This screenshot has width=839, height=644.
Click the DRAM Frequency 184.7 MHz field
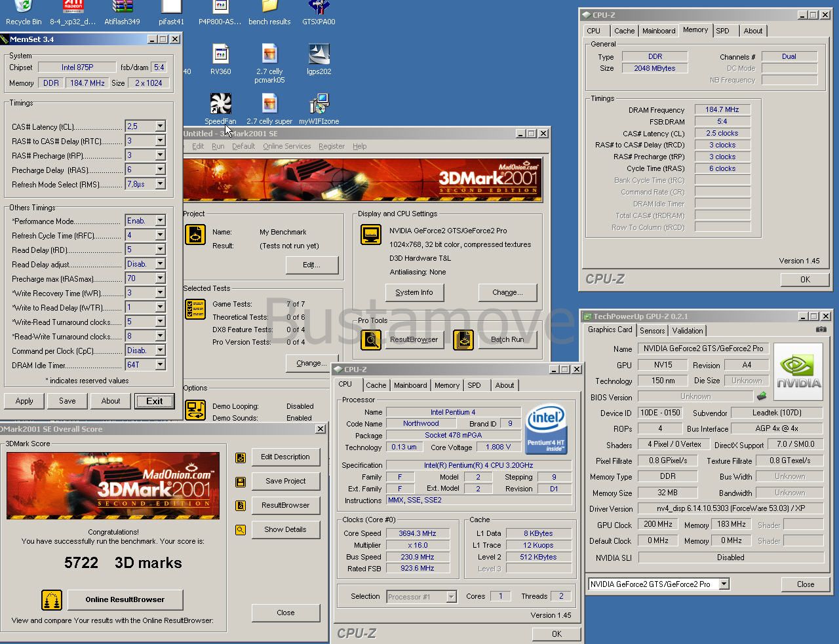[x=722, y=109]
